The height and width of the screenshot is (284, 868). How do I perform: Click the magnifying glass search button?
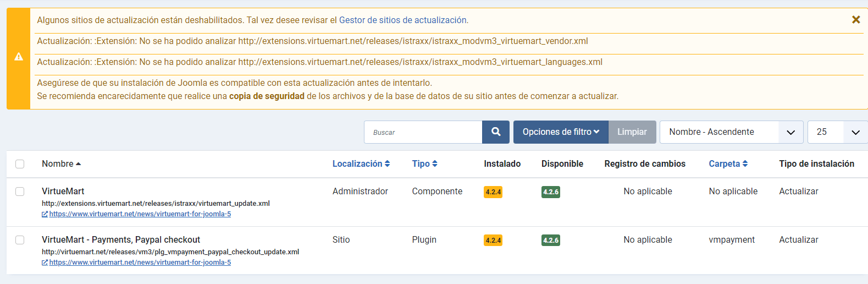click(496, 132)
